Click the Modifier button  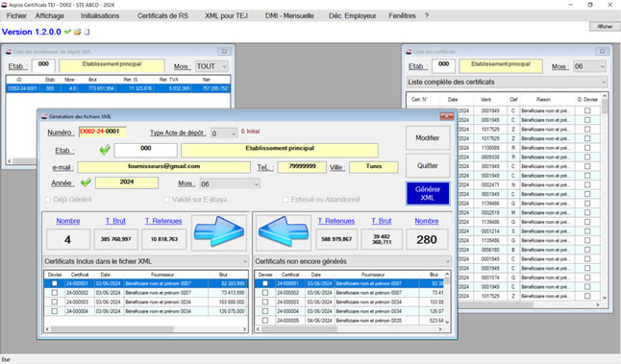[x=428, y=138]
